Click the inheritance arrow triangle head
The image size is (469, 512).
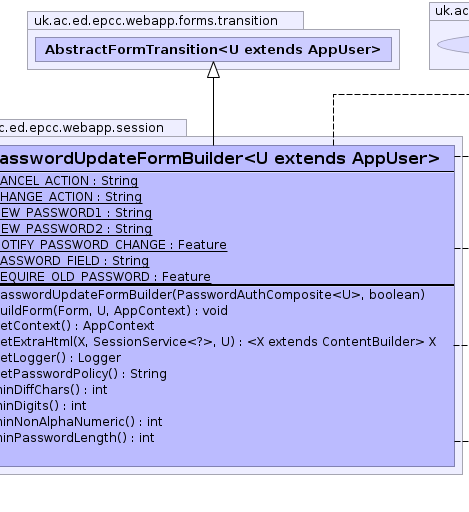(213, 70)
